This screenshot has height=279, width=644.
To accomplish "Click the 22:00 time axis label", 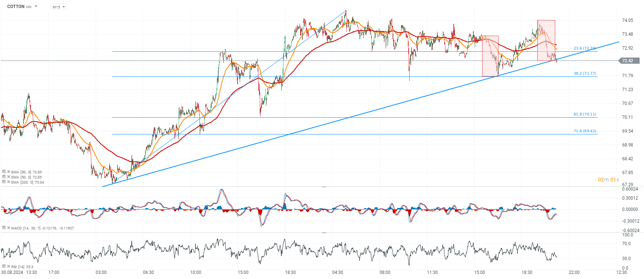I will [x=574, y=272].
